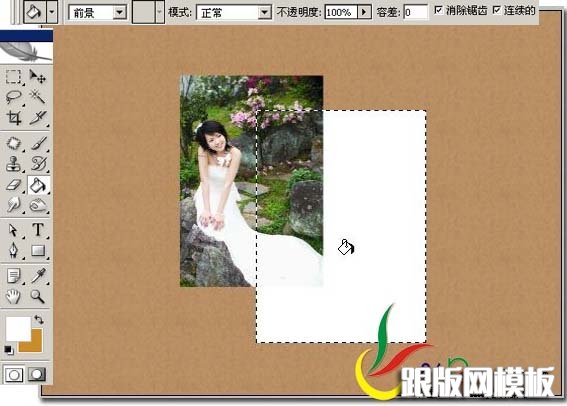Select the Crop tool
The width and height of the screenshot is (567, 406).
[x=14, y=117]
